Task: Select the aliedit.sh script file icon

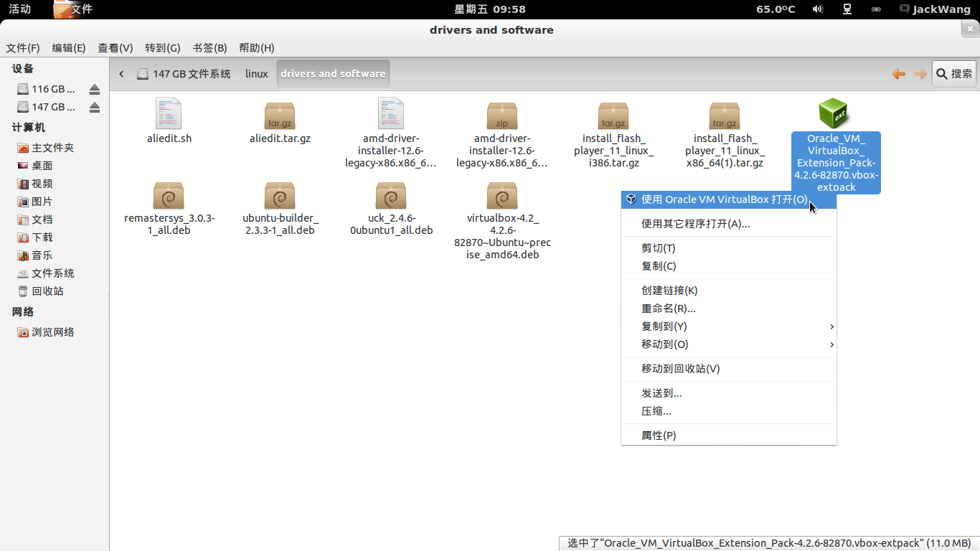Action: pos(169,114)
